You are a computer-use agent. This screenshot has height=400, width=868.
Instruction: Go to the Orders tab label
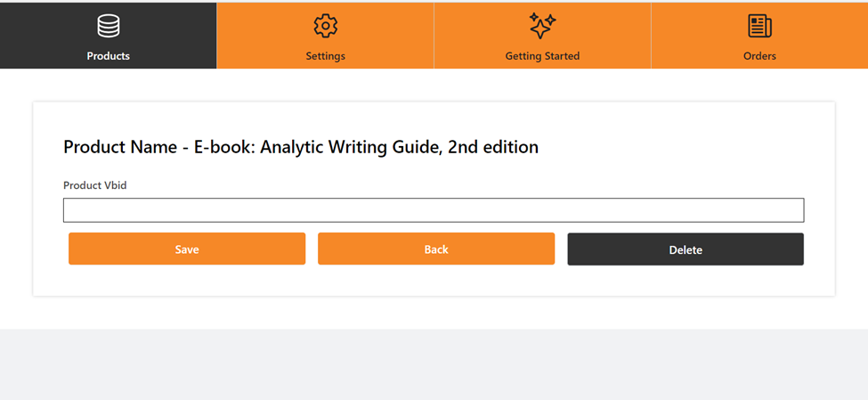click(x=759, y=56)
